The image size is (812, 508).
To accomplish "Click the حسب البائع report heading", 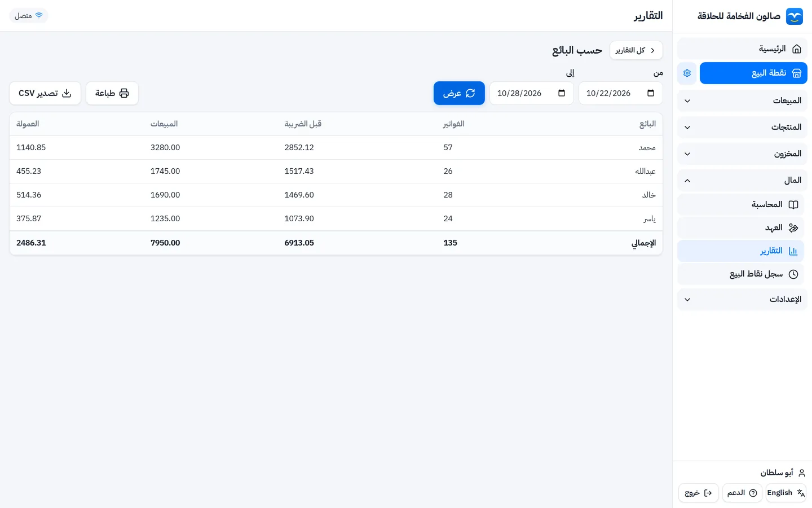I will pos(577,51).
